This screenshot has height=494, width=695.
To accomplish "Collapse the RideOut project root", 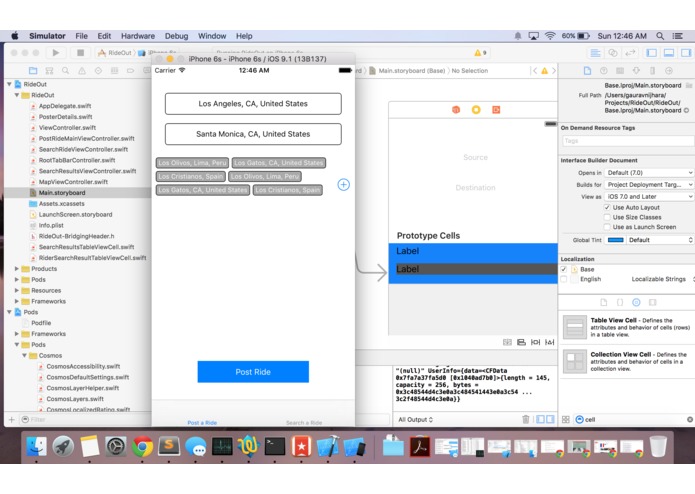I will (x=9, y=84).
